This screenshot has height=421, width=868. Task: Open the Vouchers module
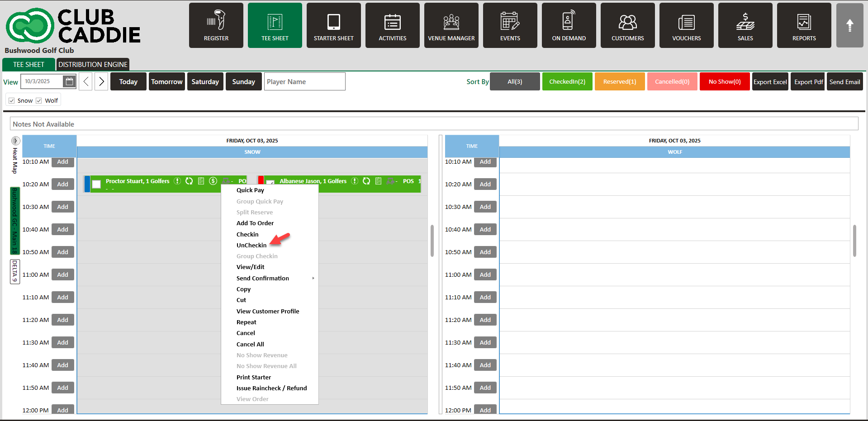(686, 25)
